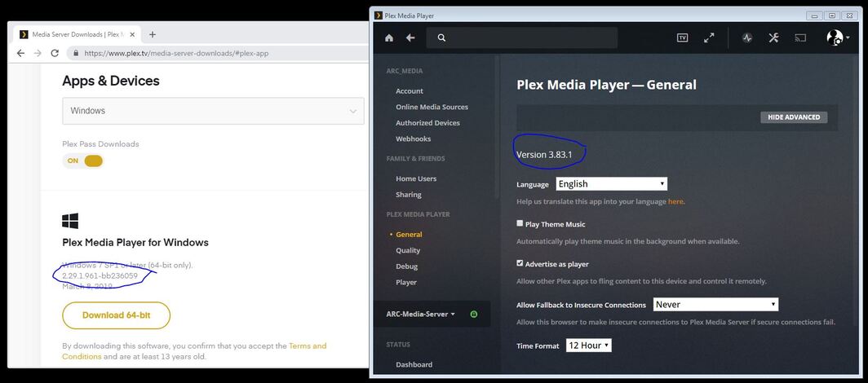Image resolution: width=868 pixels, height=383 pixels.
Task: Open a new browser tab with plus
Action: click(153, 34)
